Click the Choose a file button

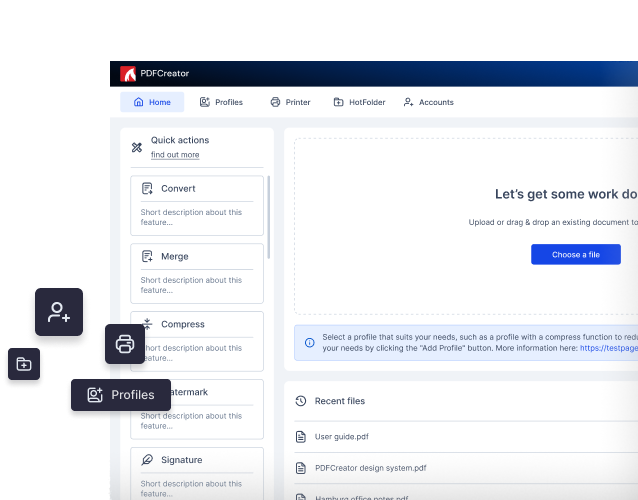[576, 255]
